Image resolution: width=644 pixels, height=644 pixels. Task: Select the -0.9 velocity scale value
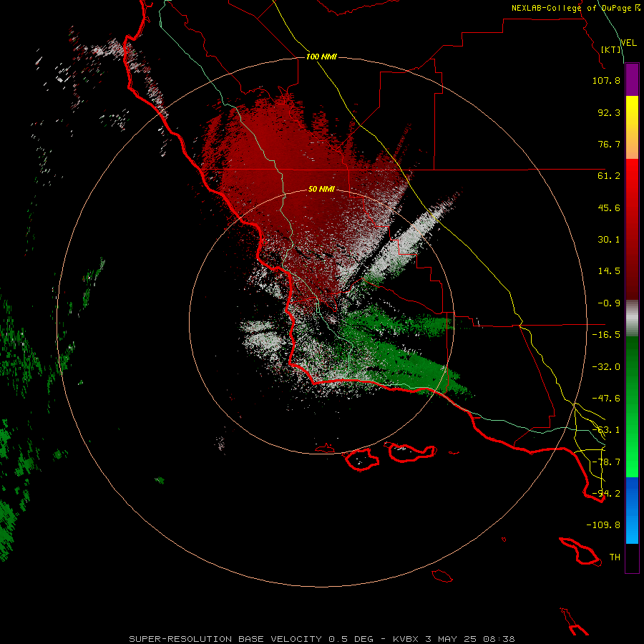pos(609,303)
